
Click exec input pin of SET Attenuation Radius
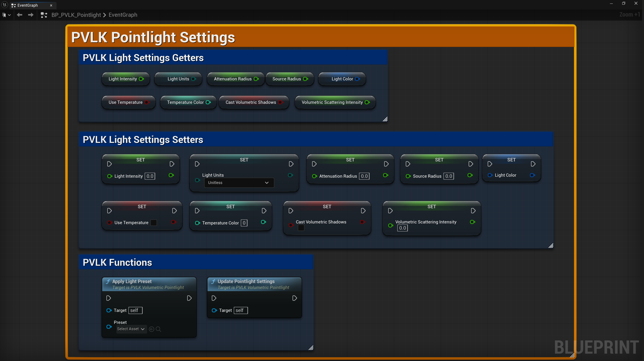pos(314,164)
